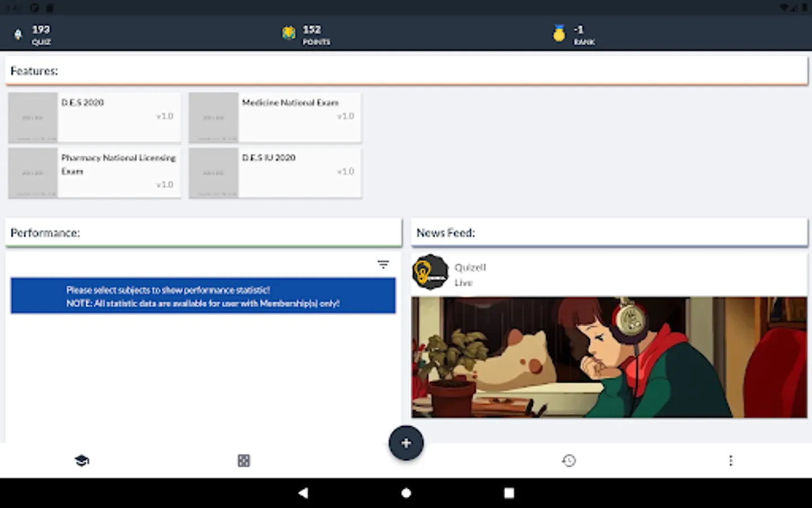Tap the Quizell avatar logo
Screen dimensions: 812x508
(430, 272)
